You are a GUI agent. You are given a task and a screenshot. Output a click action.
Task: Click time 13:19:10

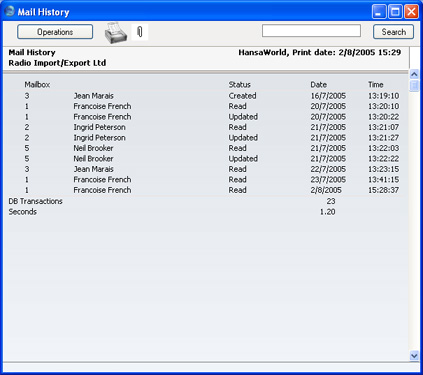(x=383, y=96)
